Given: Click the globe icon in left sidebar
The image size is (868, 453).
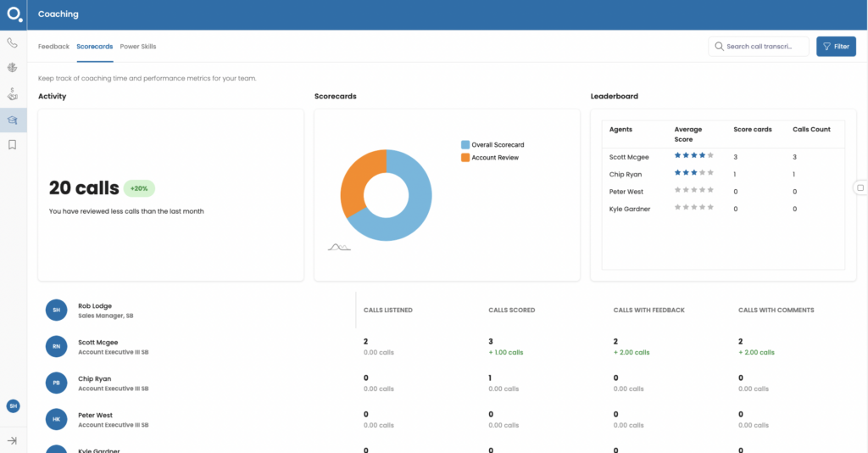Looking at the screenshot, I should pos(13,68).
